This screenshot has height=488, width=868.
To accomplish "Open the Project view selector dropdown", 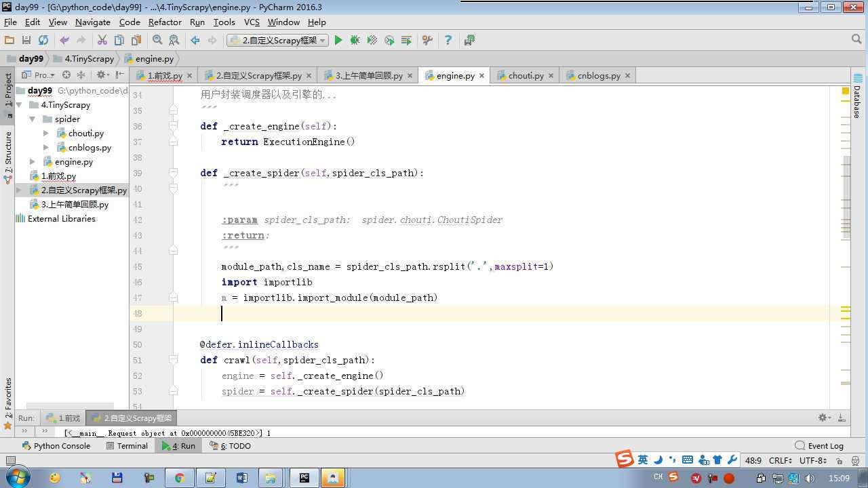I will pos(39,75).
